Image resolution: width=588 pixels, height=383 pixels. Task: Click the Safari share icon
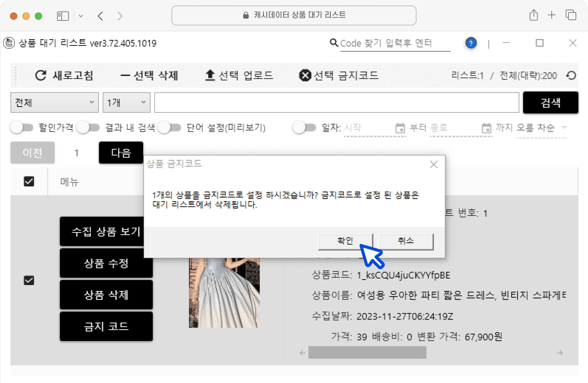coord(534,15)
